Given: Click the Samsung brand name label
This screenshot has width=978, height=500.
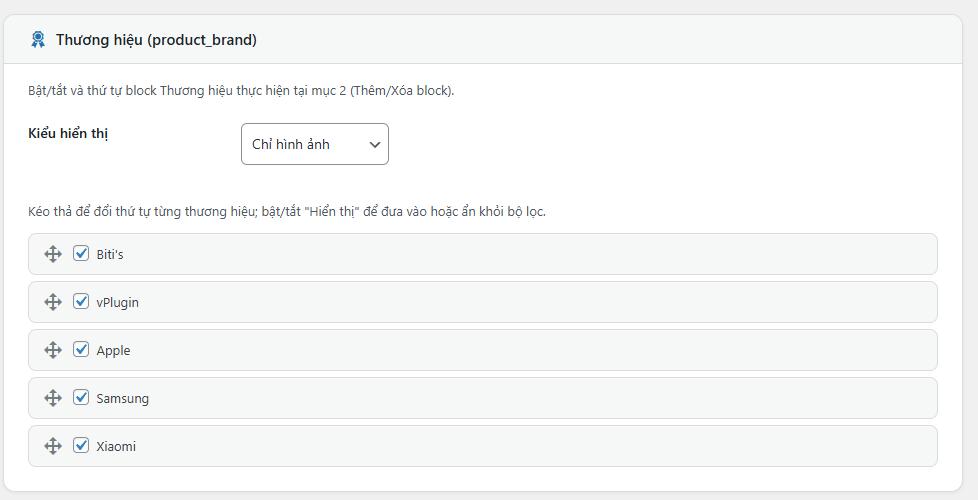Looking at the screenshot, I should pos(122,399).
